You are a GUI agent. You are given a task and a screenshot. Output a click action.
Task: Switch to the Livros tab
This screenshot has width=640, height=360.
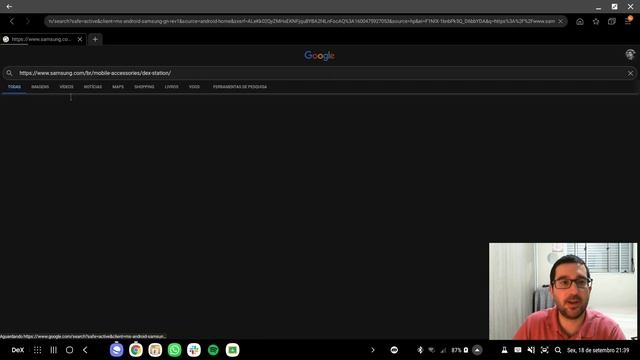(171, 87)
